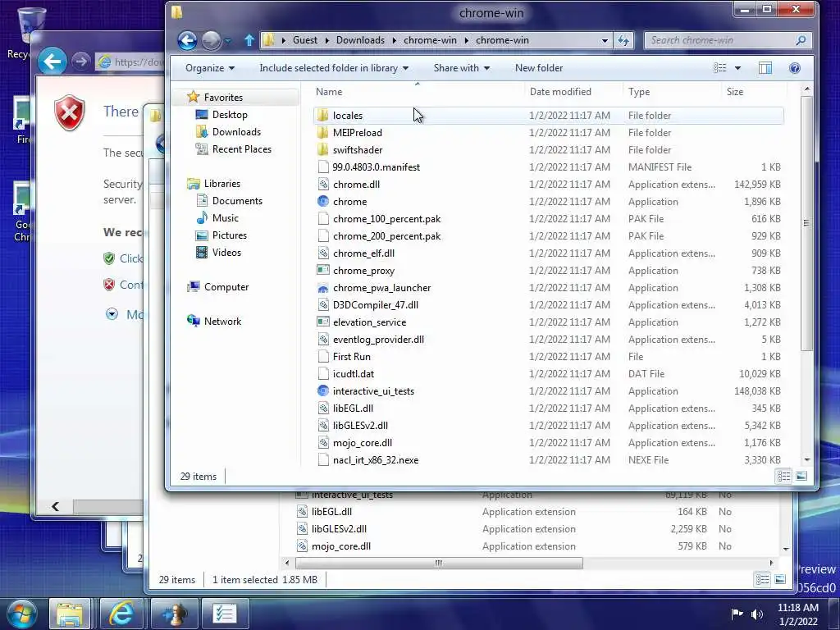Click the vertical scrollbar down arrow in file list

(x=807, y=459)
